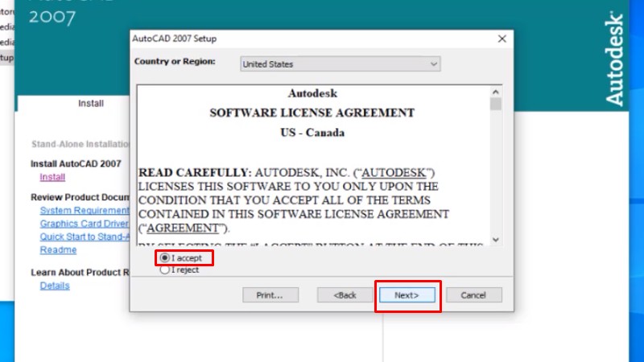Click the license agreement scrollbar thumb
The image size is (644, 362).
click(x=495, y=105)
